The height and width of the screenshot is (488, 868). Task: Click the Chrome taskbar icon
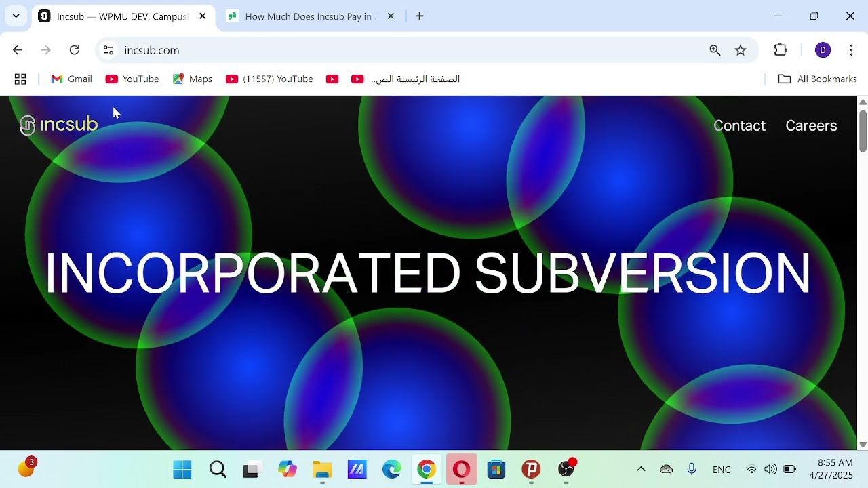click(427, 469)
